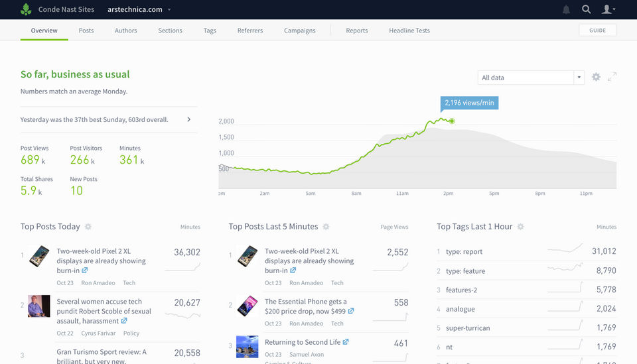Click the Minutes 361k stat
637x364 pixels.
click(x=131, y=155)
